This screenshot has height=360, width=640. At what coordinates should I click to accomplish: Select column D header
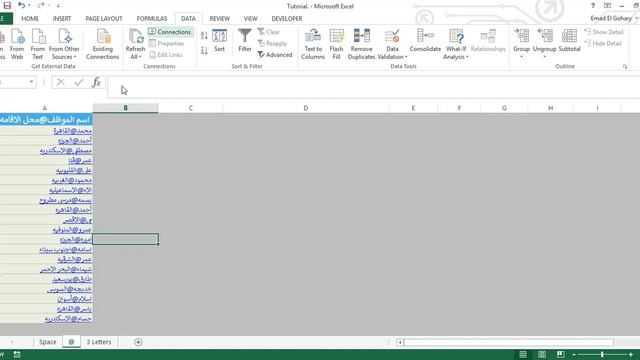click(x=306, y=108)
